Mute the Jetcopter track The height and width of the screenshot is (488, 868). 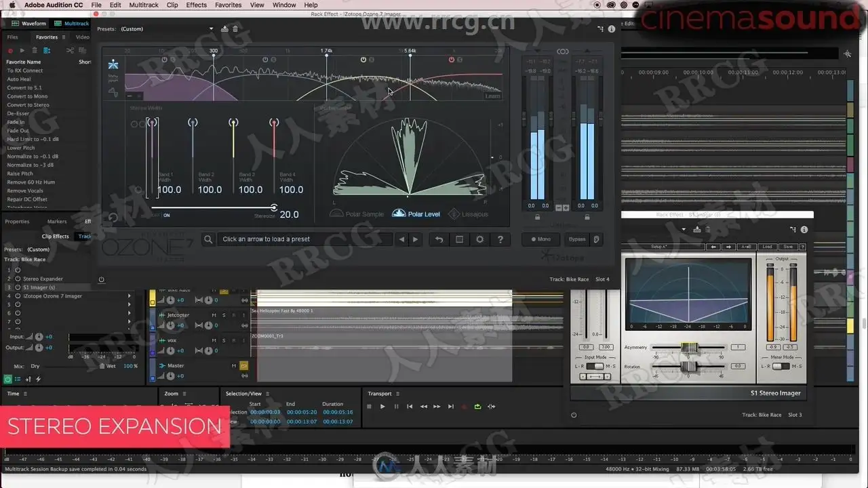pos(214,315)
